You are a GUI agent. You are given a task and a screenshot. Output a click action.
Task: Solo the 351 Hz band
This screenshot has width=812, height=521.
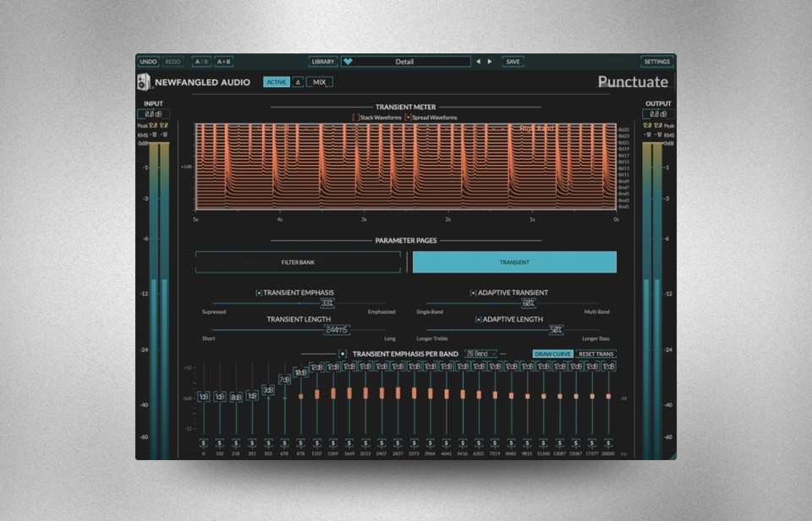[252, 443]
